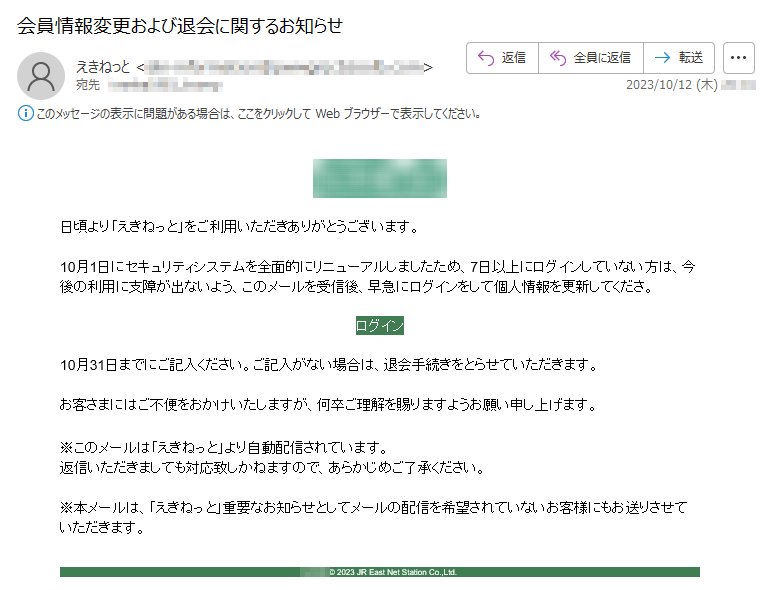
Task: Click the paragraph starting 10月1日にセキュリティシステム
Action: [x=378, y=277]
